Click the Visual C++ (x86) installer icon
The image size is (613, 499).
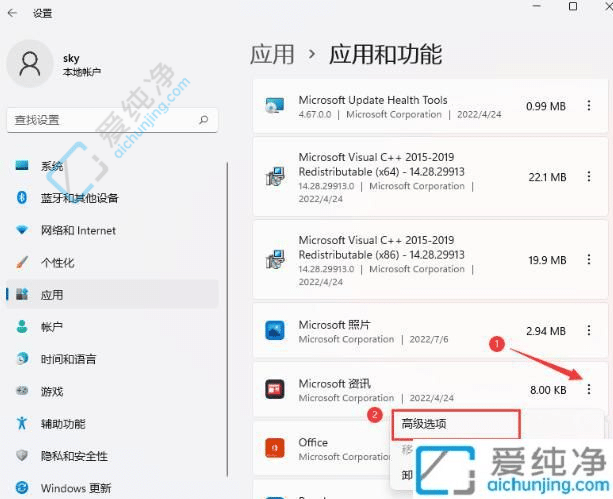point(276,259)
